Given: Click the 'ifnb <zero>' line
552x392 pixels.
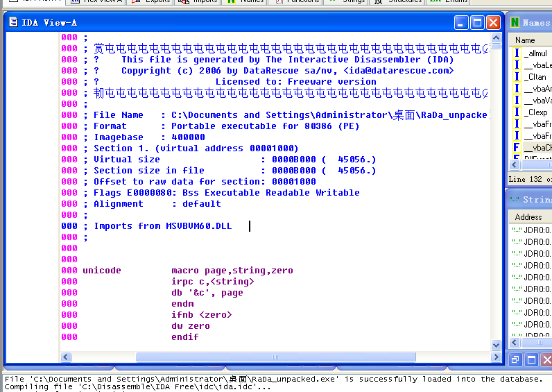Looking at the screenshot, I should (x=201, y=315).
